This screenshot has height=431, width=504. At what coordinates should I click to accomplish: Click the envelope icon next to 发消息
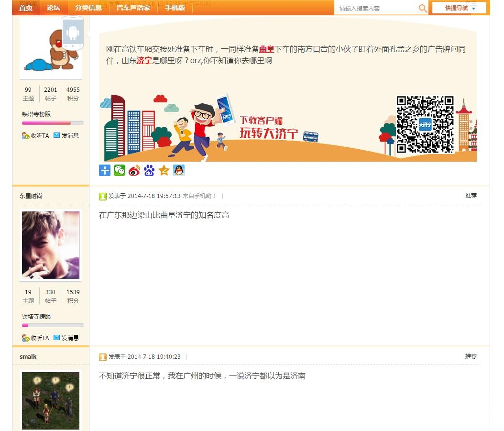click(58, 135)
